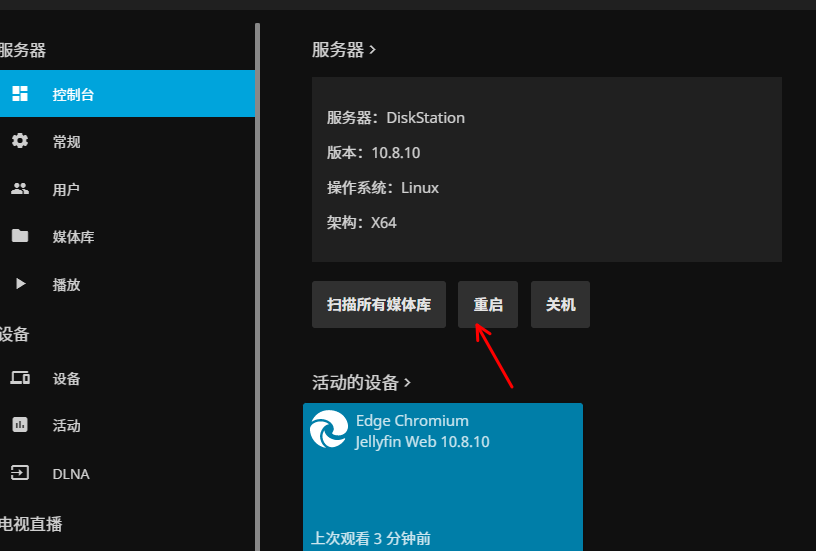Click the Jellyfin Web 10.8.10 client text
Image resolution: width=816 pixels, height=551 pixels.
pos(422,441)
